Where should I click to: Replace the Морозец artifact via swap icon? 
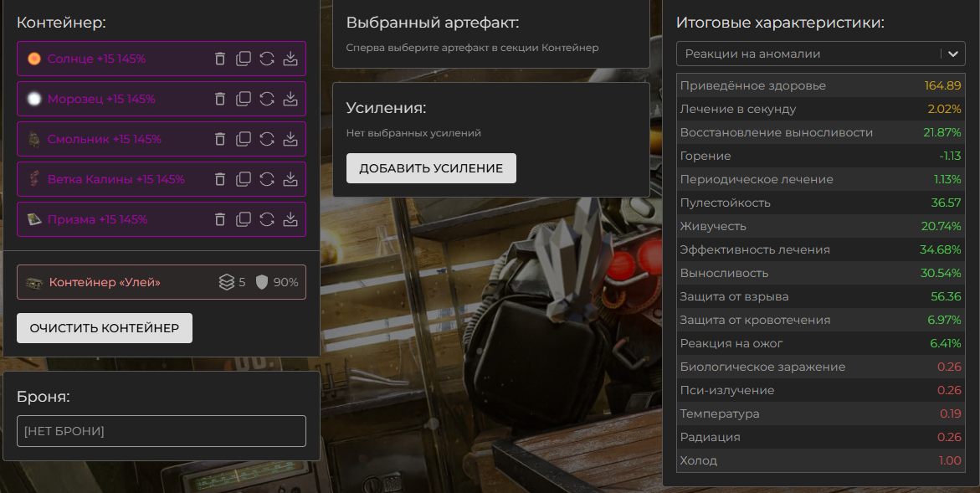[267, 99]
